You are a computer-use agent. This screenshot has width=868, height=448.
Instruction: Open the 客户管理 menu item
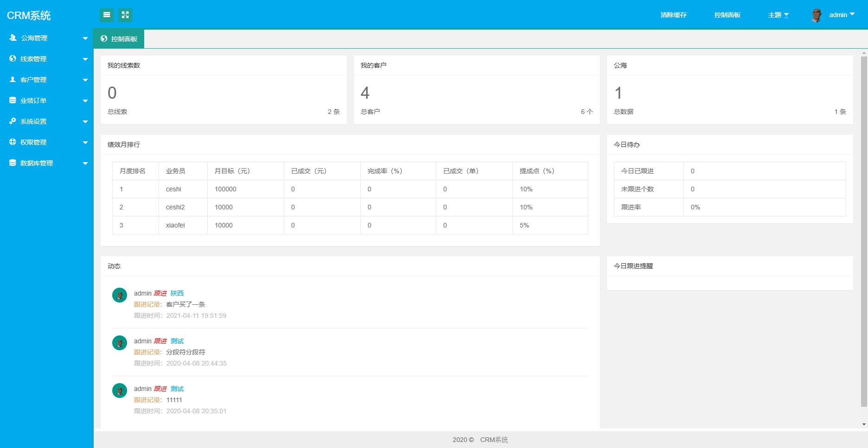[x=33, y=80]
